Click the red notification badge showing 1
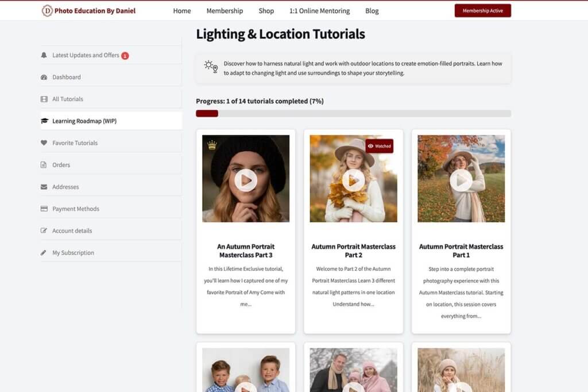Viewport: 588px width, 392px height. coord(125,56)
